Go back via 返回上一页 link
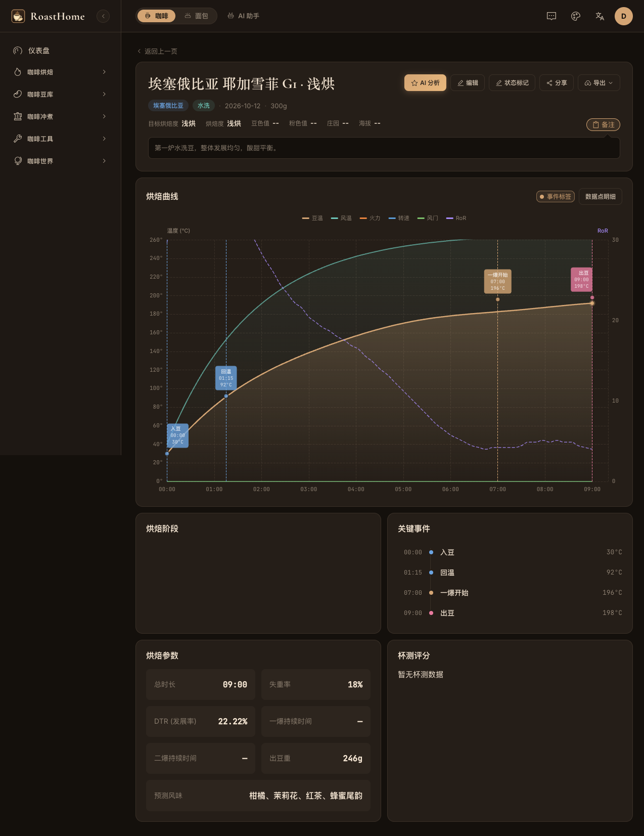Screen dimensions: 644x836 click(x=157, y=51)
